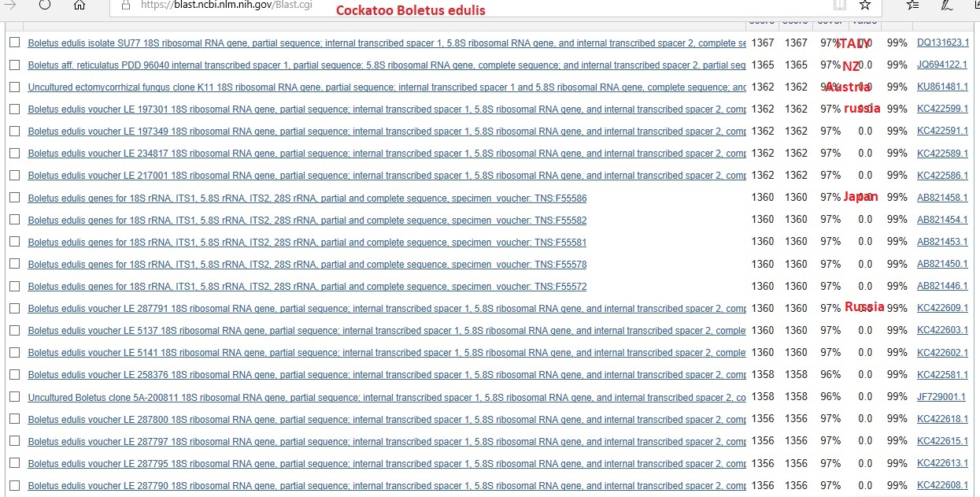The height and width of the screenshot is (497, 980).
Task: Open the favorites hub list icon
Action: (912, 5)
